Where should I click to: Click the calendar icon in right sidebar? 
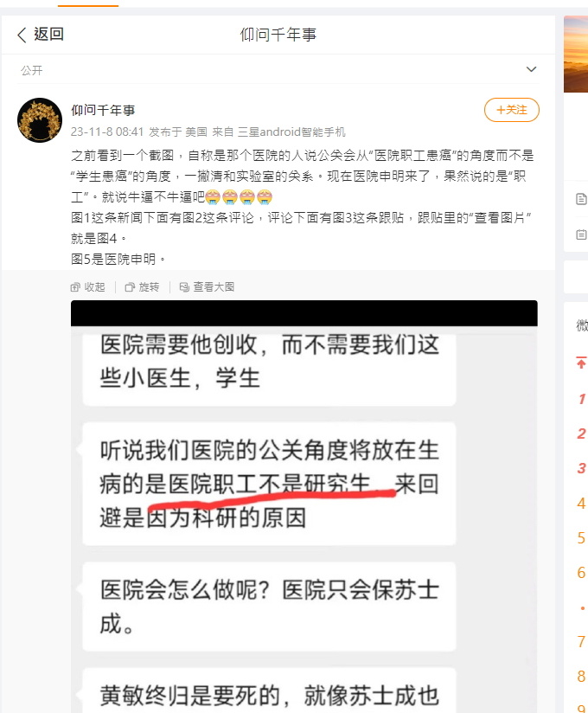click(581, 234)
